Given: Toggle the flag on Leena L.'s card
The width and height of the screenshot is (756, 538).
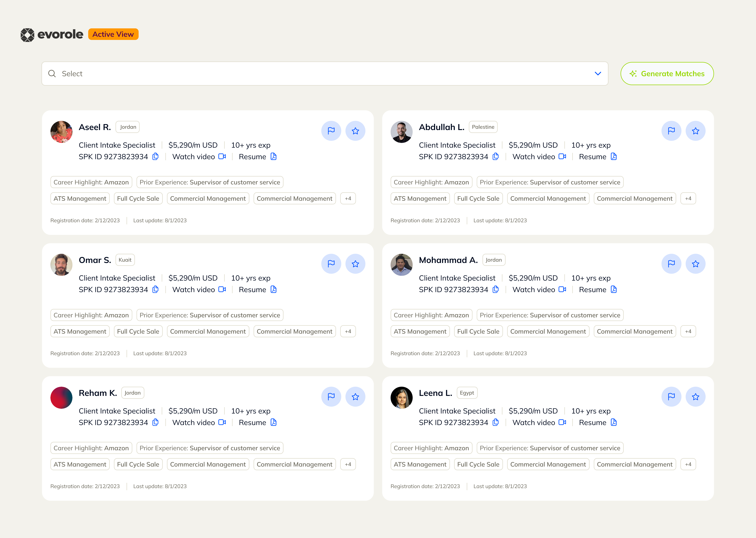Looking at the screenshot, I should point(671,396).
